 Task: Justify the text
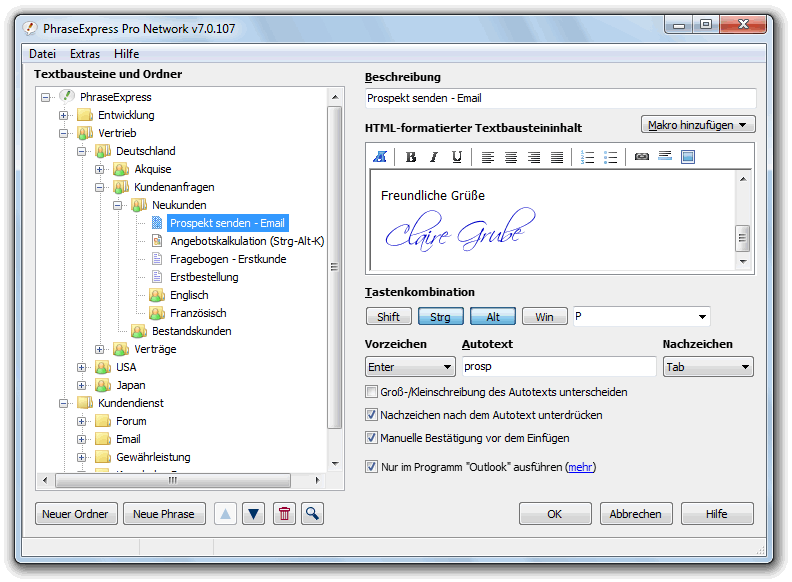[557, 157]
